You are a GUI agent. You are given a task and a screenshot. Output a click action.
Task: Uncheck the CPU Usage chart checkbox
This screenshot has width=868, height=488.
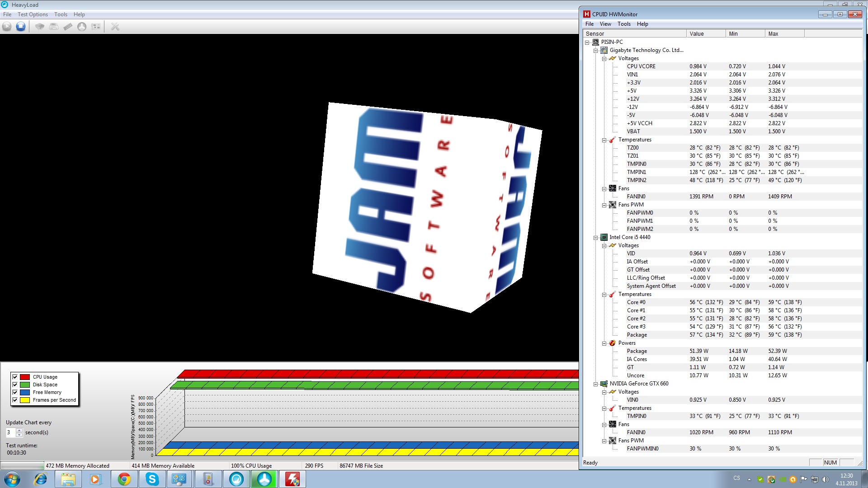(x=15, y=377)
